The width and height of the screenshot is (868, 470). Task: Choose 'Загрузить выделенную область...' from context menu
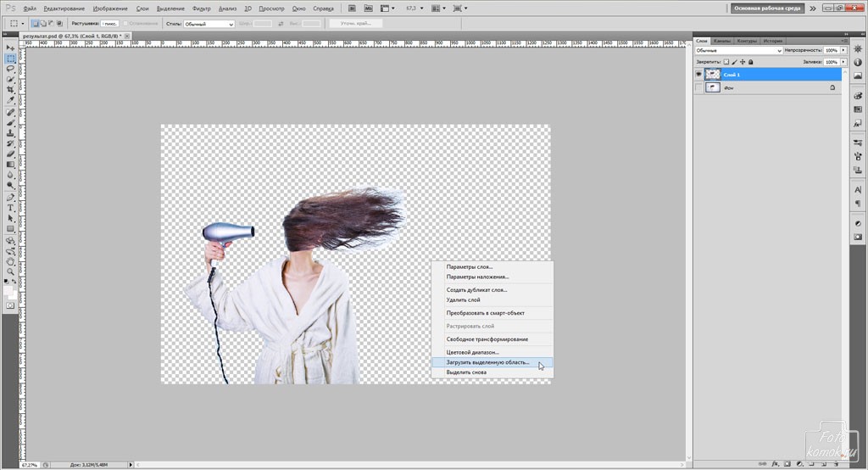pos(487,362)
